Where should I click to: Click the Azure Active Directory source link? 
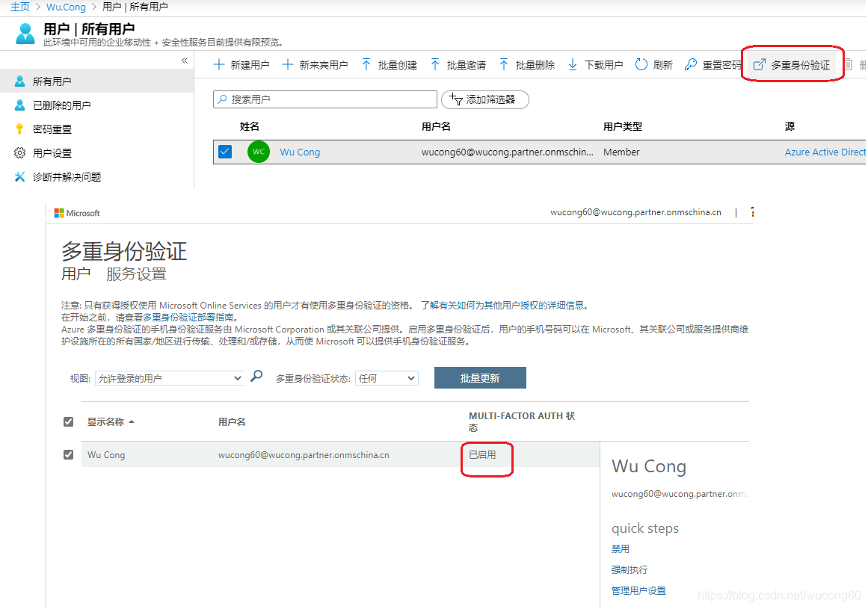pos(825,152)
